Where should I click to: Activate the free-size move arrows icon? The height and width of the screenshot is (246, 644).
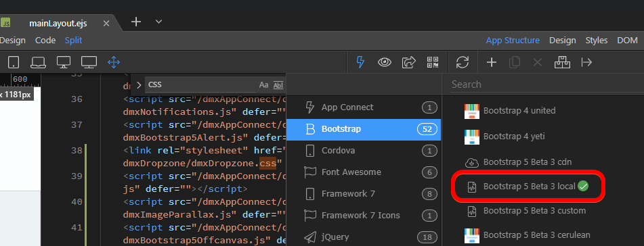point(114,62)
